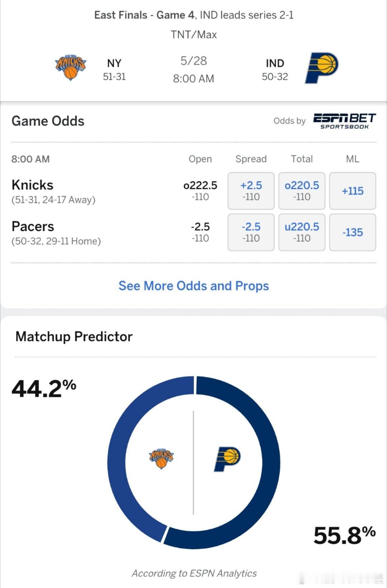This screenshot has width=387, height=588.
Task: Select Knicks logo inside Matchup Predictor
Action: (161, 458)
